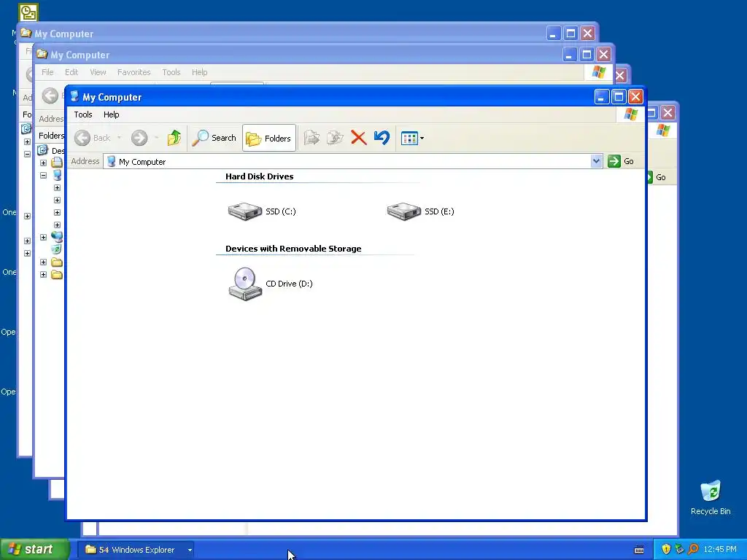
Task: Open the dimmed Help menu in the background window
Action: tap(200, 72)
